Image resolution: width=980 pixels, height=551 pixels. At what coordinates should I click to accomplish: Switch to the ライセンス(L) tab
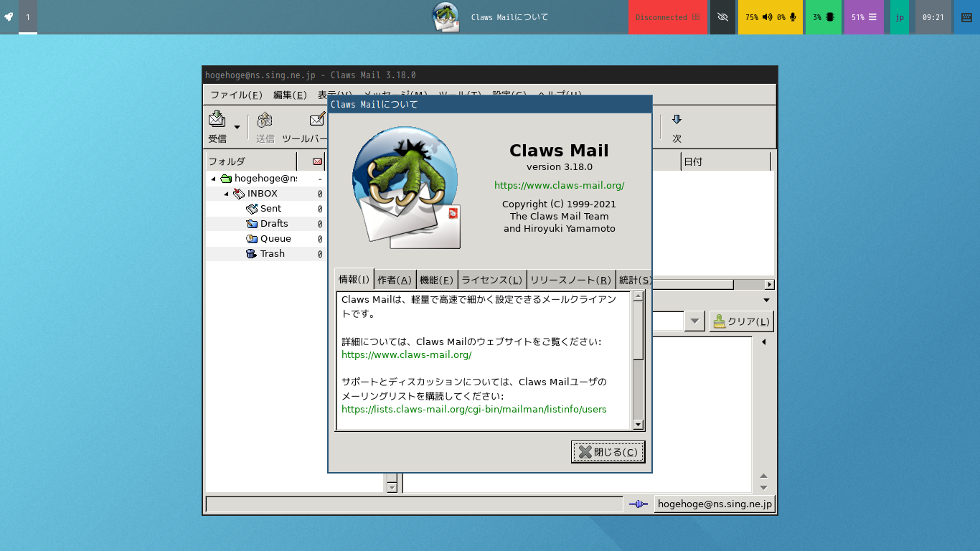pos(491,280)
